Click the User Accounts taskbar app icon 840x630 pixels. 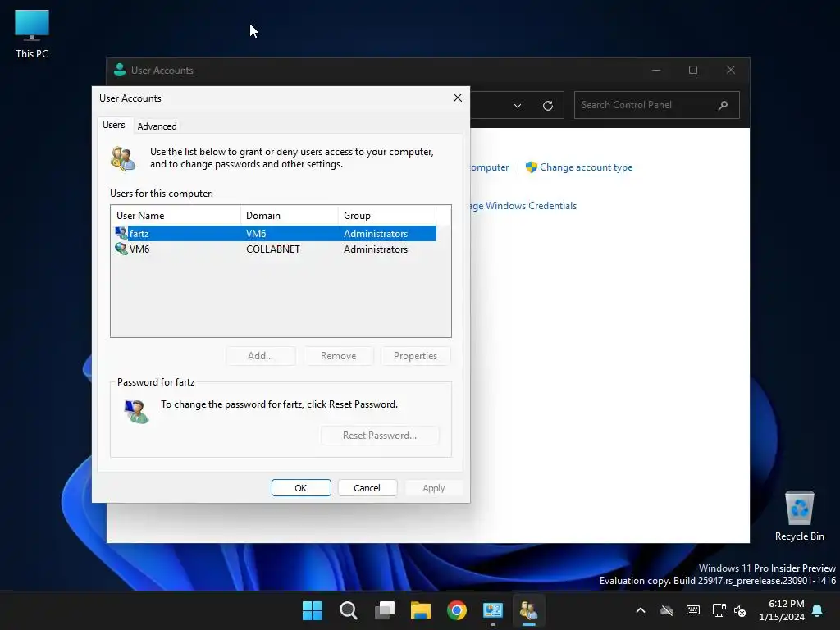point(529,610)
